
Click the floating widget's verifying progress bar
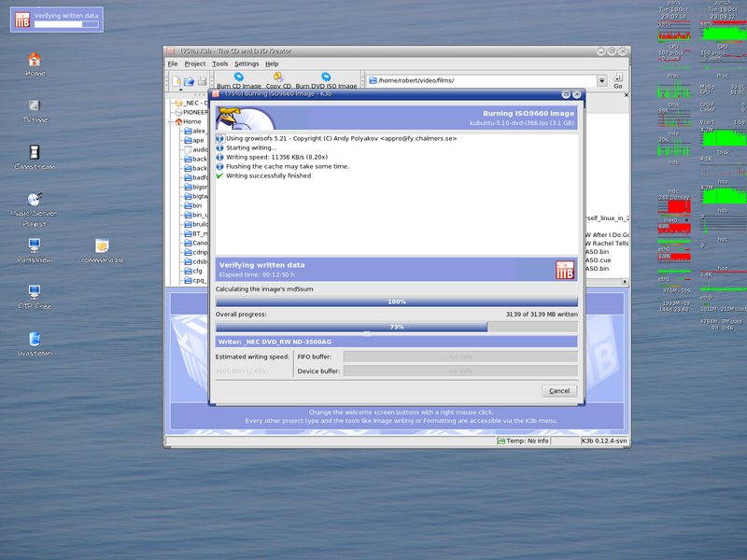tap(66, 24)
